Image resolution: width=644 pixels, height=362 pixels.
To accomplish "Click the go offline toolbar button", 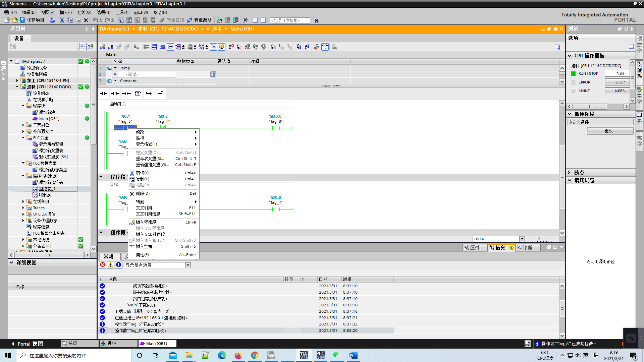I will [200, 20].
